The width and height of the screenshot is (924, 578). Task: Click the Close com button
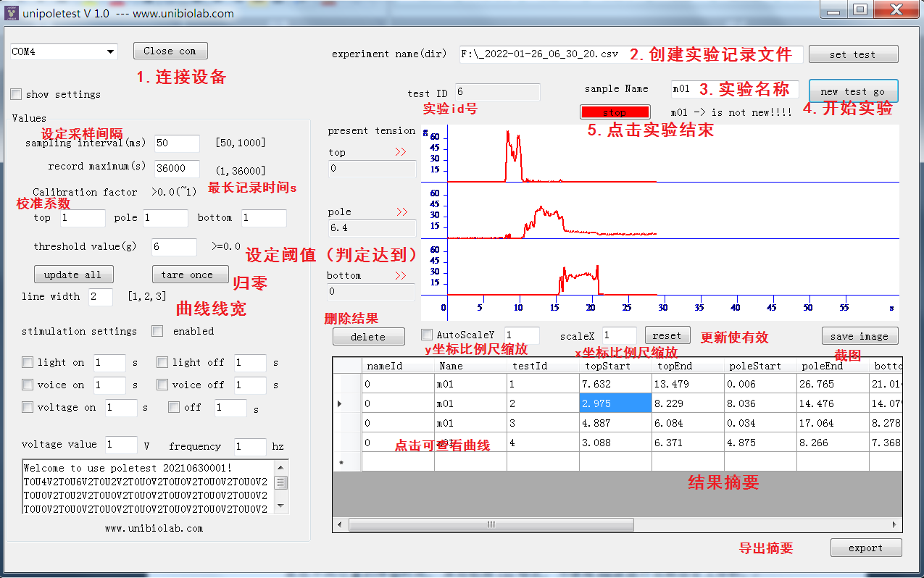(170, 51)
